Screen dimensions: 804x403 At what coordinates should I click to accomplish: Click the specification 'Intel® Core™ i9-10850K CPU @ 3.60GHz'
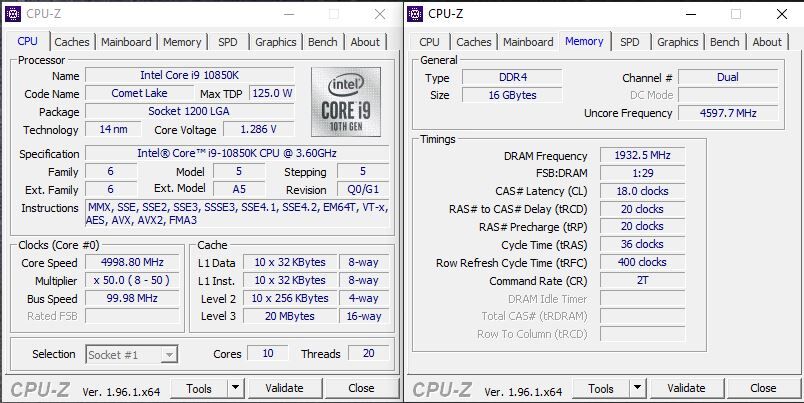(x=237, y=153)
